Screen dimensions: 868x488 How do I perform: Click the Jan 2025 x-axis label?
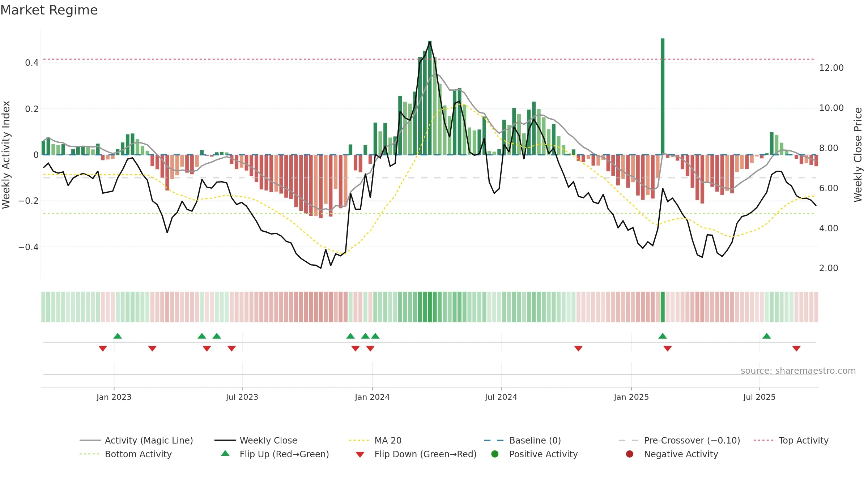pos(631,397)
